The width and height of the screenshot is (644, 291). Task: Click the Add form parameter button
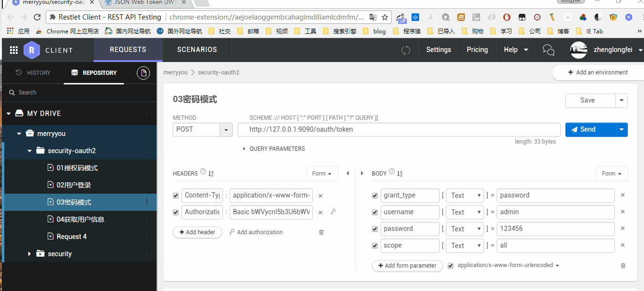click(x=407, y=265)
